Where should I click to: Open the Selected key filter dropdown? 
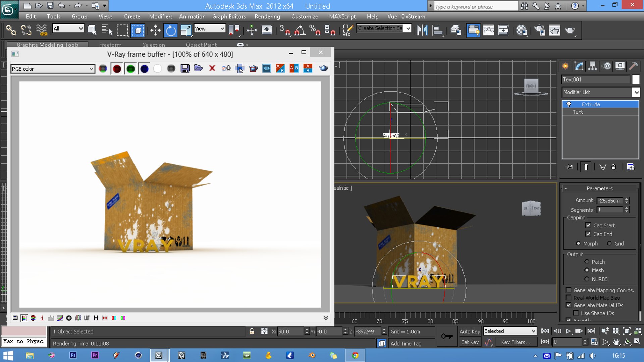point(510,331)
